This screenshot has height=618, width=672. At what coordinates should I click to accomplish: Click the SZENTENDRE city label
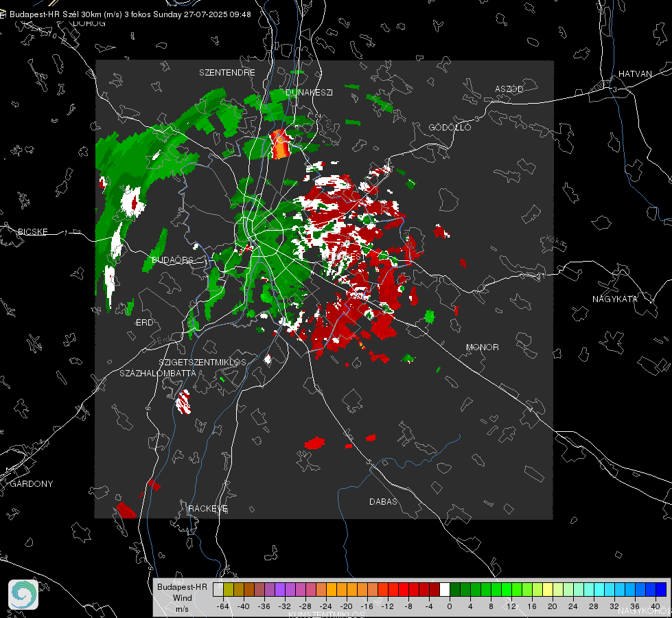point(227,73)
